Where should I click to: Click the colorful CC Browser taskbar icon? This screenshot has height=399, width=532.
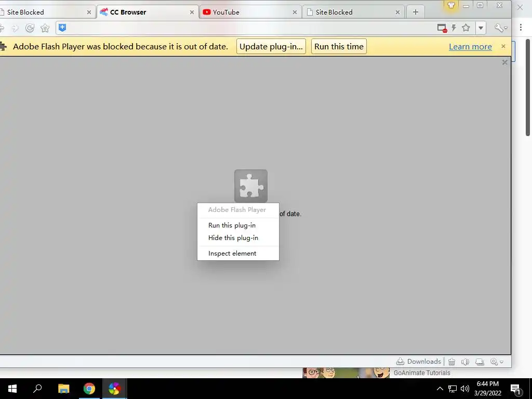[115, 389]
